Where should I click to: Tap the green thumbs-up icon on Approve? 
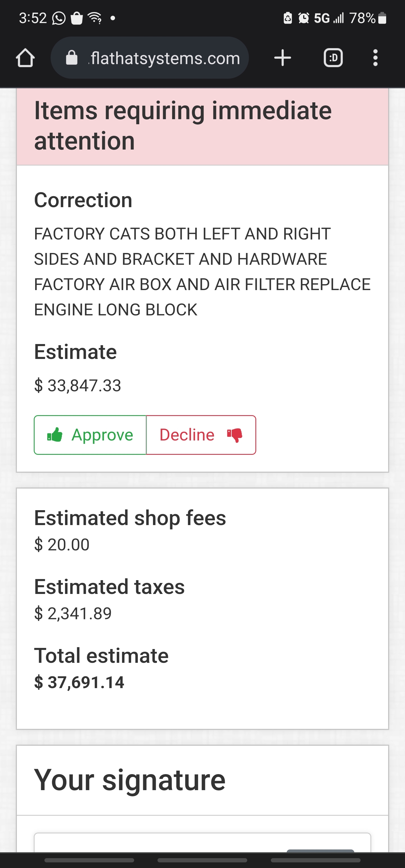55,435
